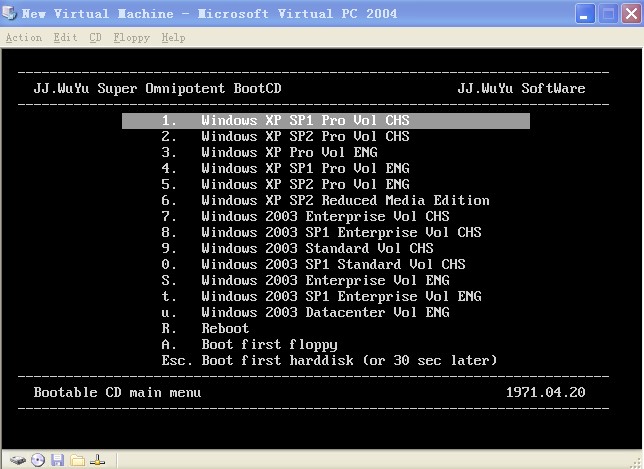Close the Virtual PC window
The height and width of the screenshot is (469, 644).
point(632,14)
